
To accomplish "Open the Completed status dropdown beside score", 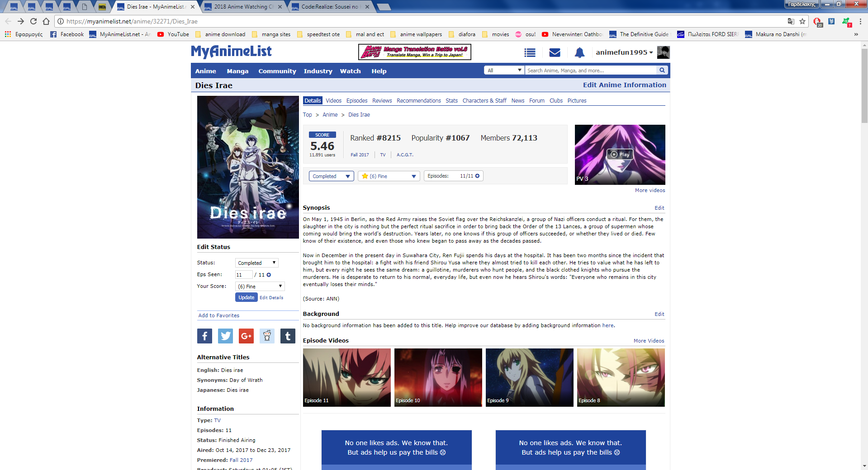I will (x=331, y=176).
